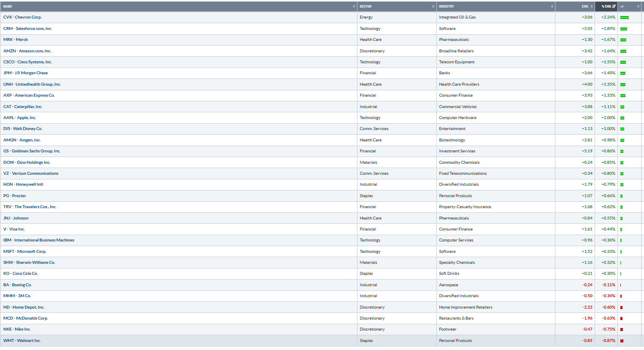
Task: Open the CVX - Chevron Corp. link
Action: 22,17
